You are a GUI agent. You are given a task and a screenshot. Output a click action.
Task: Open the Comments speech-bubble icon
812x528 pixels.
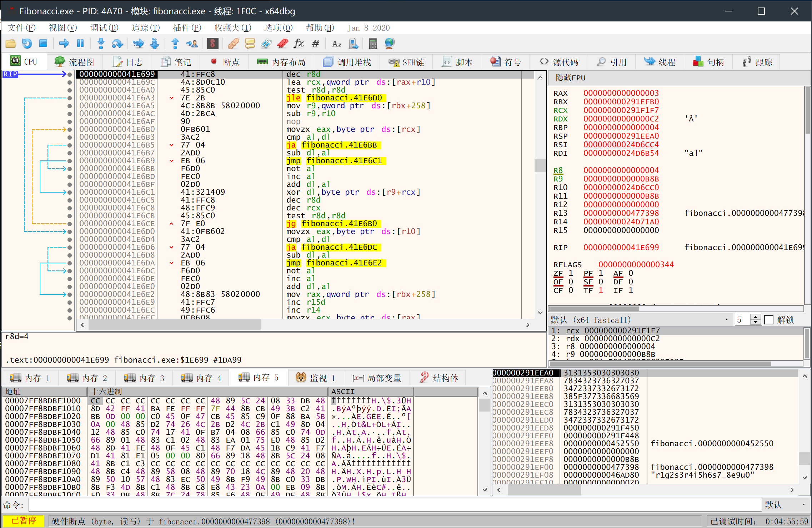(250, 44)
